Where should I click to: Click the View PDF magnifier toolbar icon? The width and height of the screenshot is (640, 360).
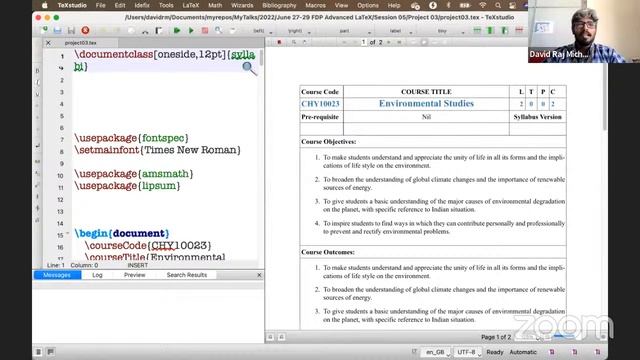click(219, 31)
